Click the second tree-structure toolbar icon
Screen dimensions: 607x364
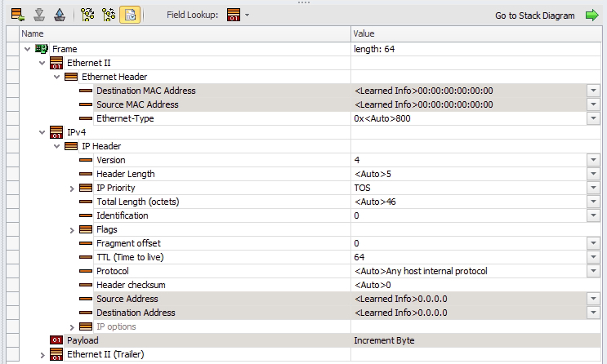click(x=109, y=15)
